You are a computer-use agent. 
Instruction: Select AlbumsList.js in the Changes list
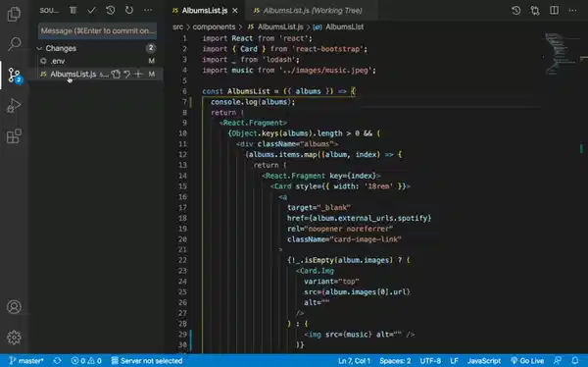click(73, 74)
